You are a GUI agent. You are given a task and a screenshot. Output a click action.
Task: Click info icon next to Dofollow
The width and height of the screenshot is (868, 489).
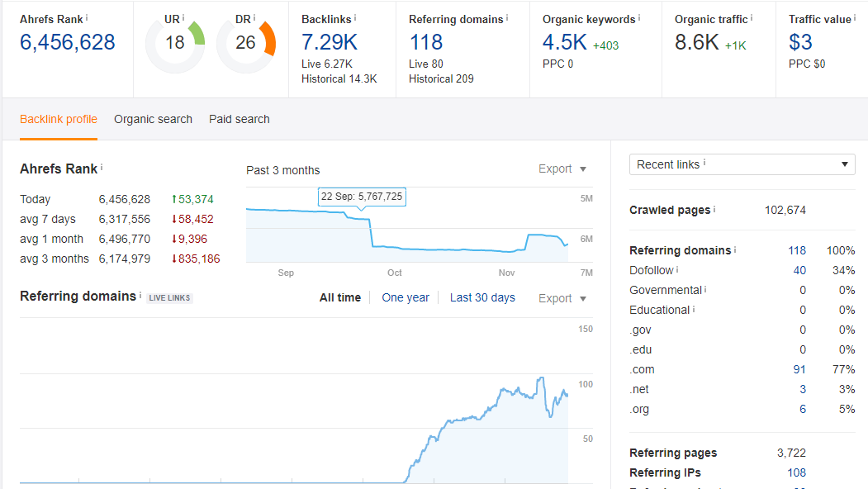[x=677, y=270]
